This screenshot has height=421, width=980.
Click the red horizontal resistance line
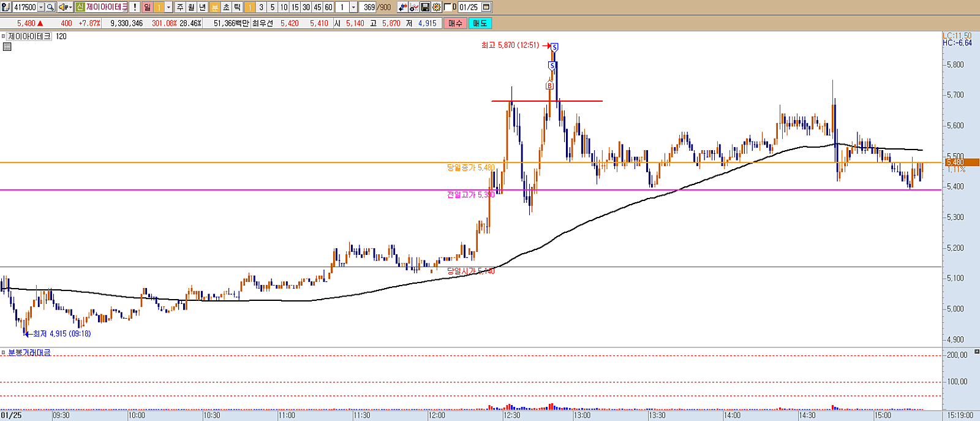[547, 101]
